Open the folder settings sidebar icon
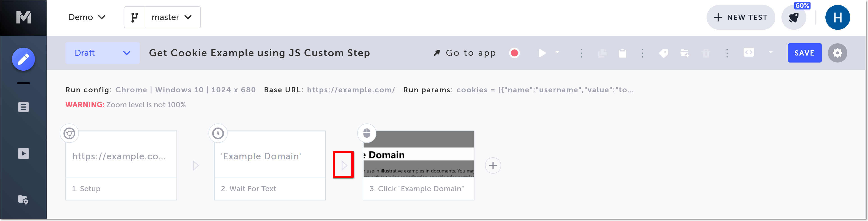This screenshot has width=868, height=221. point(23,199)
